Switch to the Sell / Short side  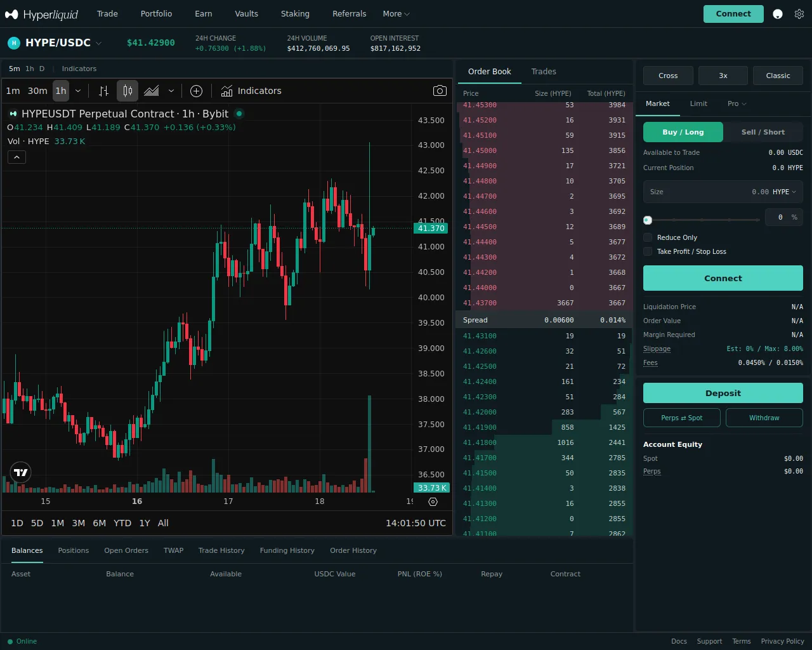coord(763,132)
